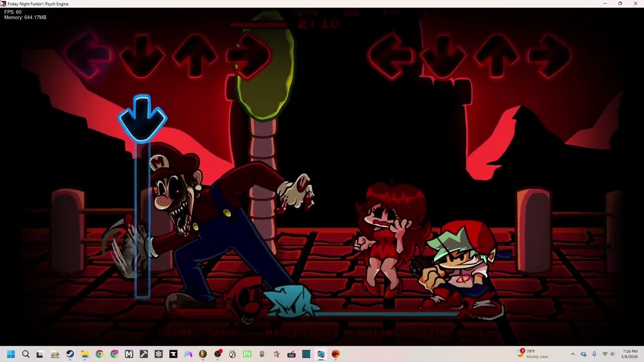Switch to Friday Night Funkin' taskbar icon

pos(321,354)
